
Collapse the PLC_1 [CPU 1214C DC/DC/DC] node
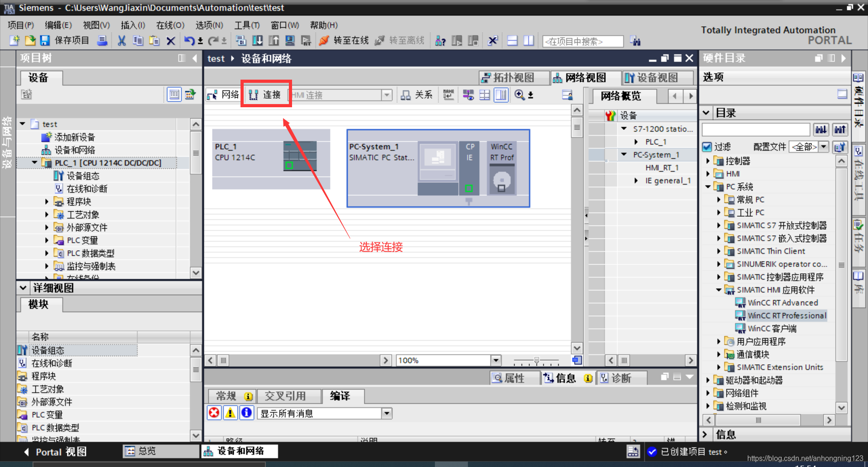click(34, 162)
